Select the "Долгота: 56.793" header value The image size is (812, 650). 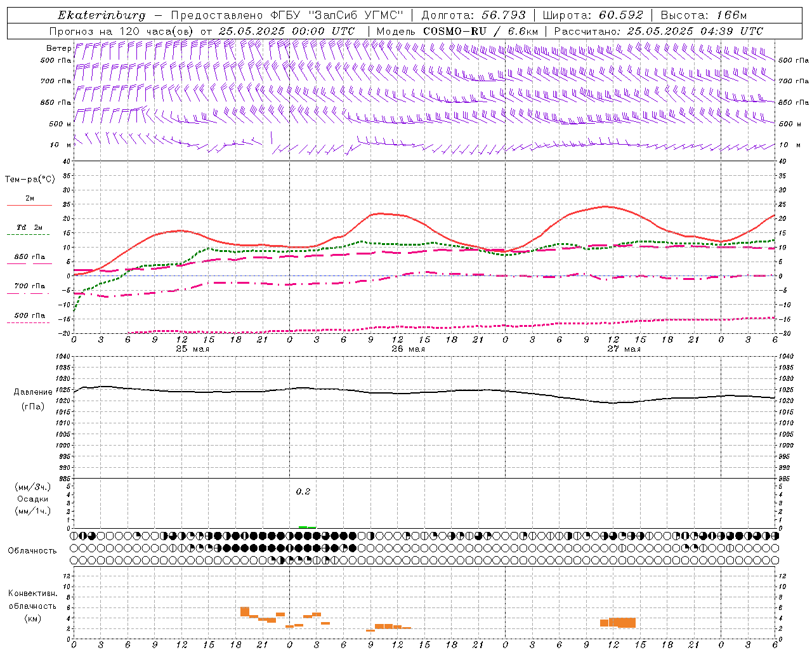(x=473, y=15)
